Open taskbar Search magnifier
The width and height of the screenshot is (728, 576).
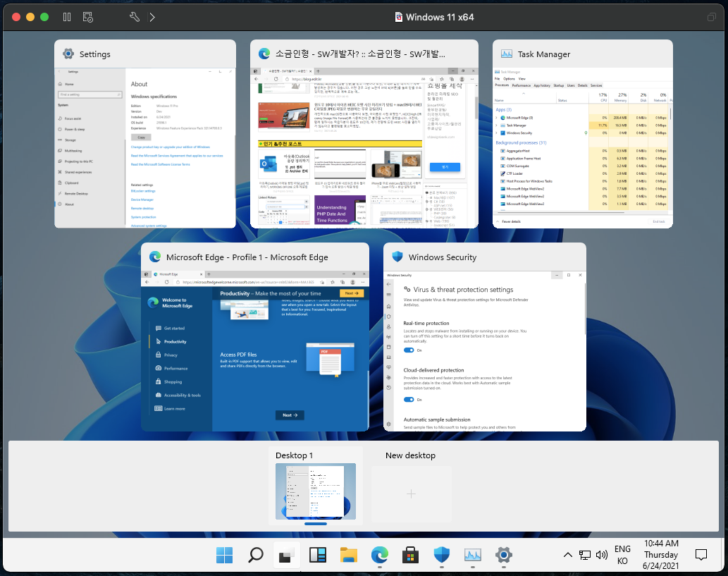(256, 555)
